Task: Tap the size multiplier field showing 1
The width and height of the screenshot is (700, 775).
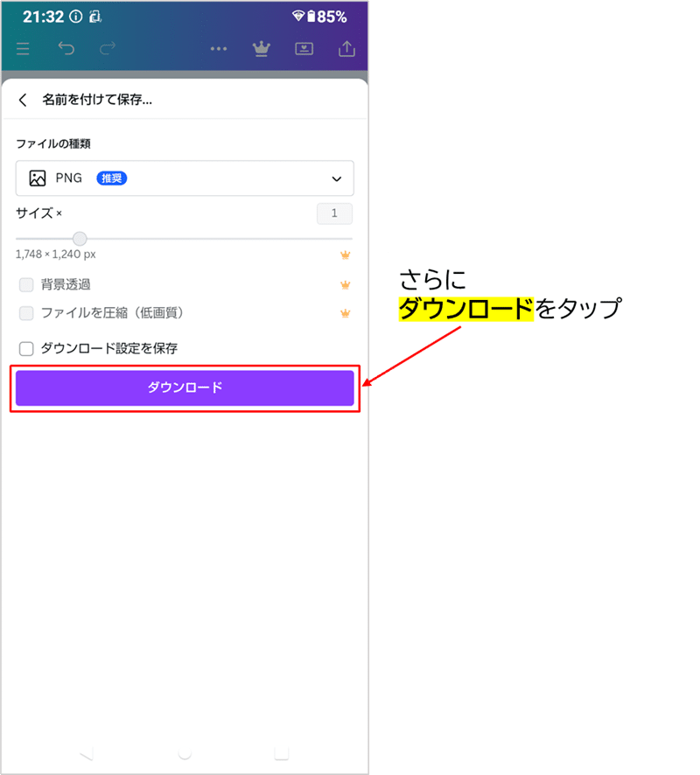Action: coord(334,213)
